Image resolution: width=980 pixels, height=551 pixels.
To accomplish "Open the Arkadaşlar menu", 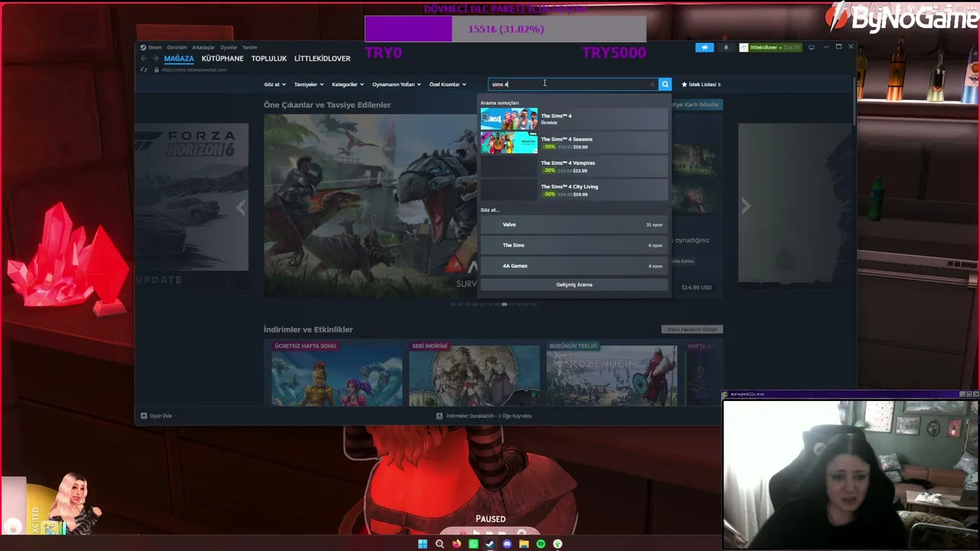I will pyautogui.click(x=204, y=47).
